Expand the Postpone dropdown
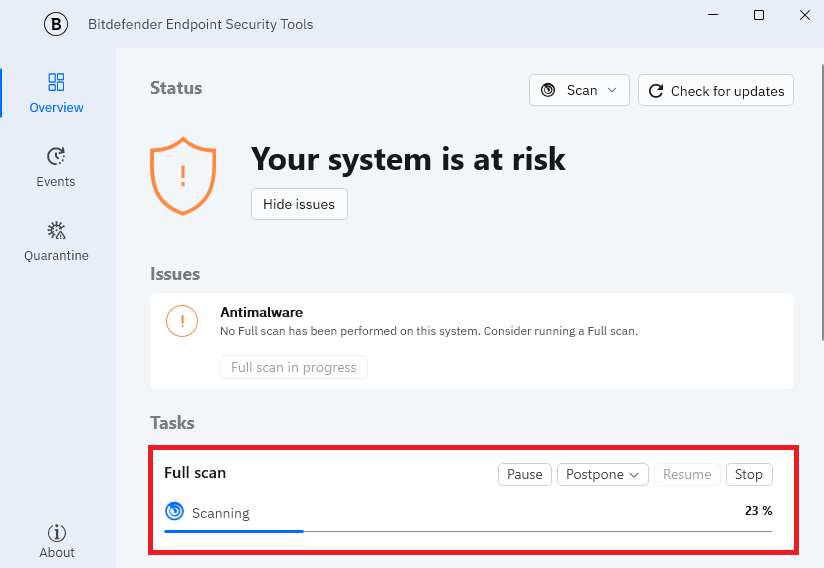This screenshot has height=568, width=824. click(603, 474)
